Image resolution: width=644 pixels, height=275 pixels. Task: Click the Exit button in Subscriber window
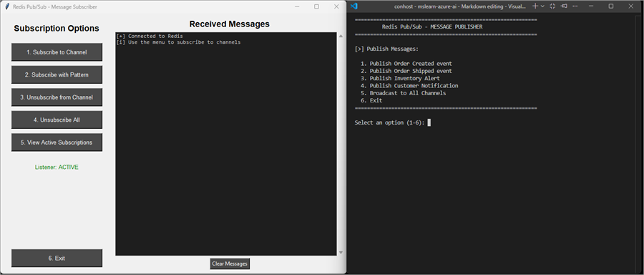57,258
